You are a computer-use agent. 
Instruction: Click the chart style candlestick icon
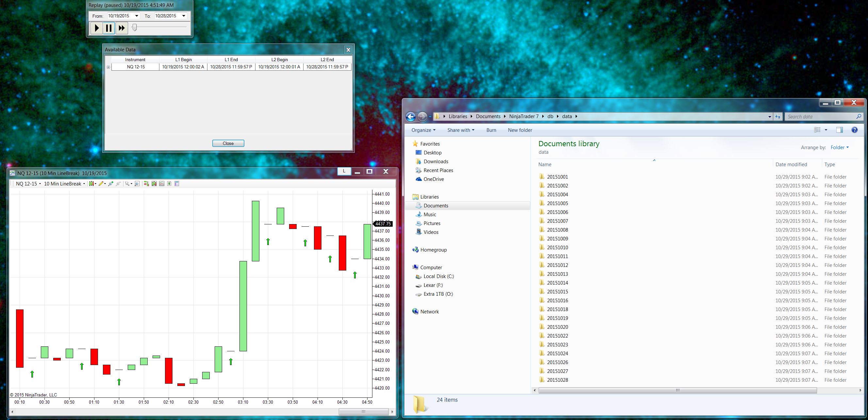coord(91,184)
